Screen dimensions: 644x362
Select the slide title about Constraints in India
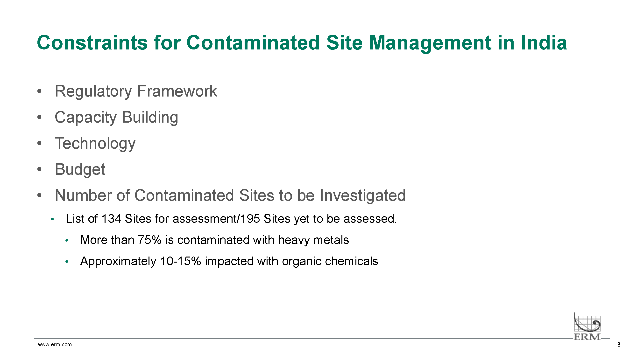pyautogui.click(x=302, y=43)
